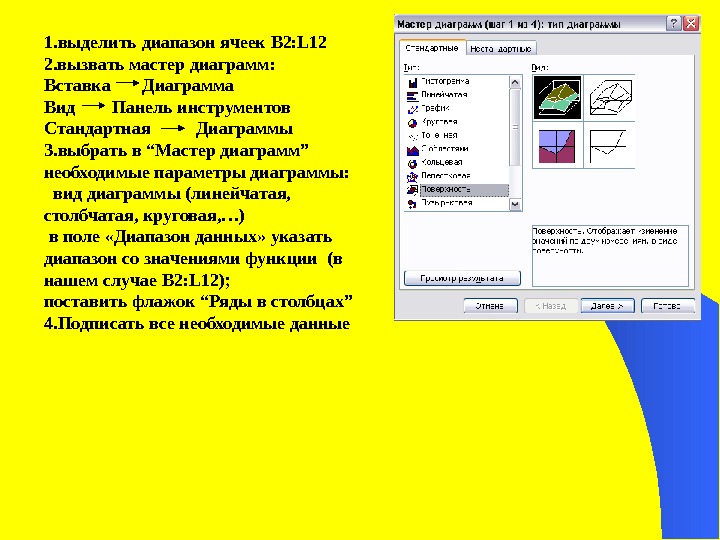Select the 3D colored surface subtype thumbnail
The height and width of the screenshot is (540, 720).
tap(557, 98)
